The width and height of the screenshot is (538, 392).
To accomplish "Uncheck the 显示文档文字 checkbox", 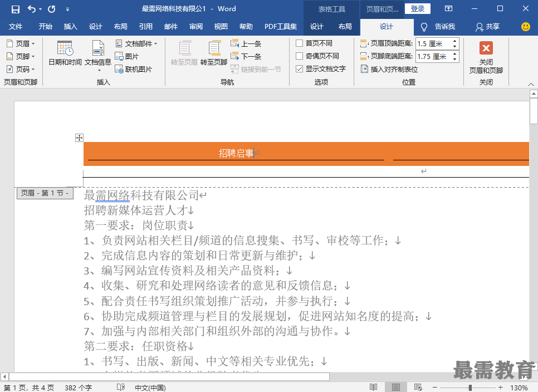I will (x=300, y=69).
